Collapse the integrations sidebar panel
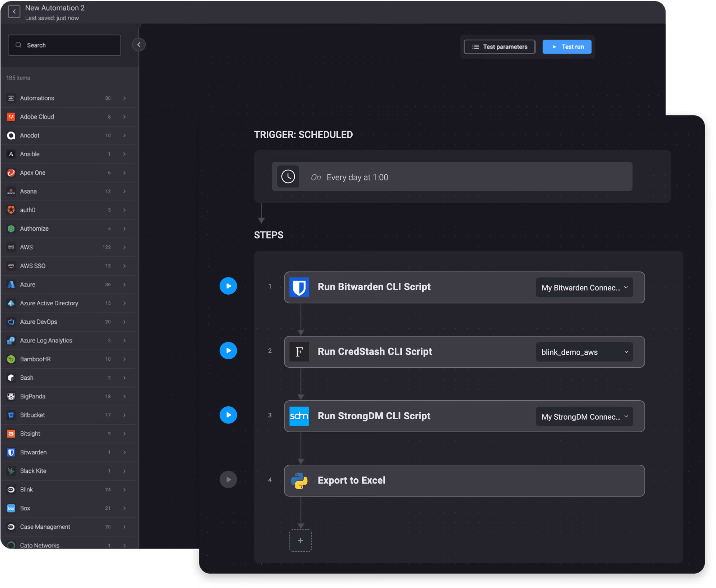This screenshot has height=588, width=716. (139, 45)
